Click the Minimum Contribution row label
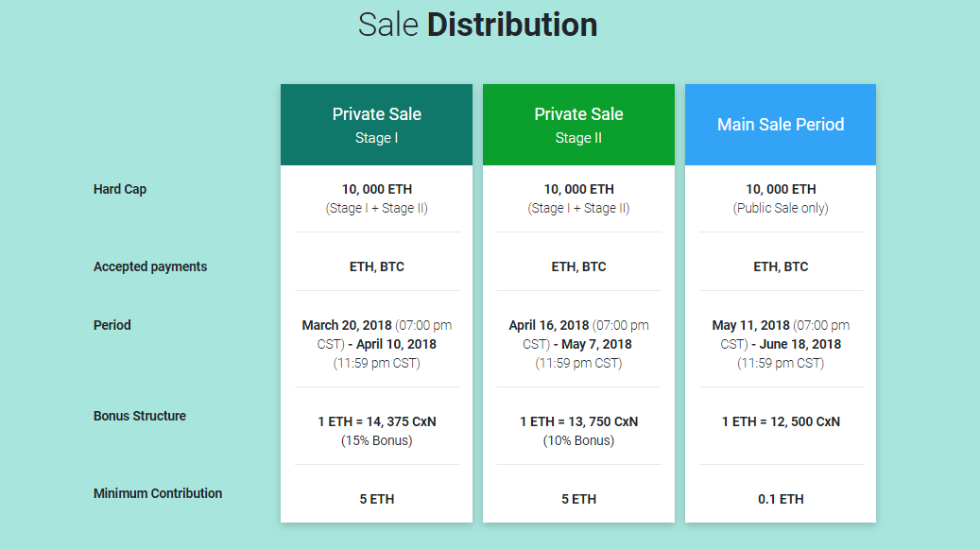Viewport: 980px width, 549px height. click(158, 493)
